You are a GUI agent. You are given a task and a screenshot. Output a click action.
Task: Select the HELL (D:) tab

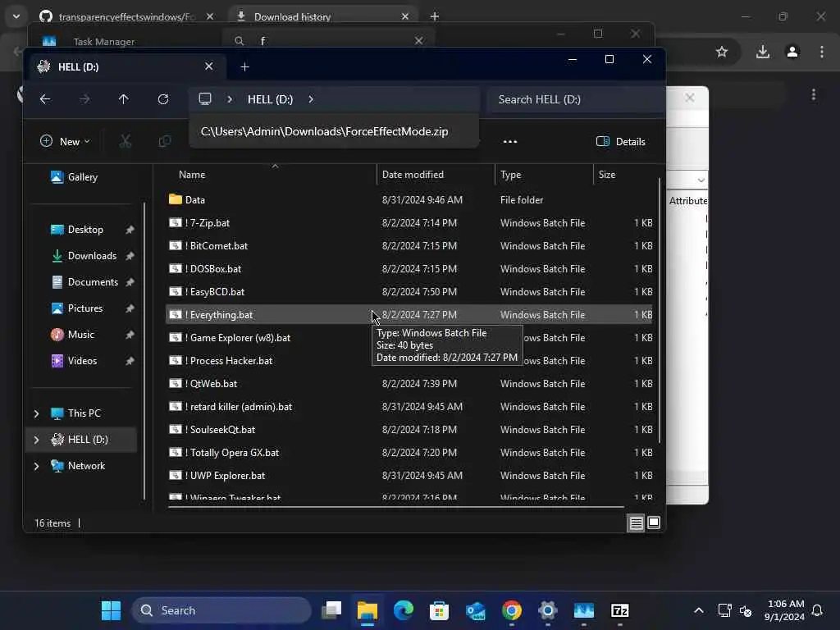pyautogui.click(x=126, y=66)
